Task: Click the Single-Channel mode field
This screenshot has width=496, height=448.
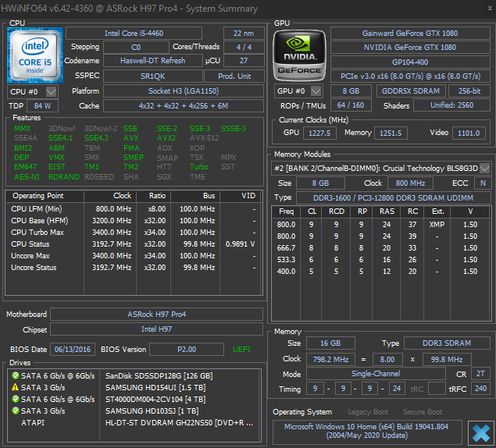Action: click(x=376, y=374)
